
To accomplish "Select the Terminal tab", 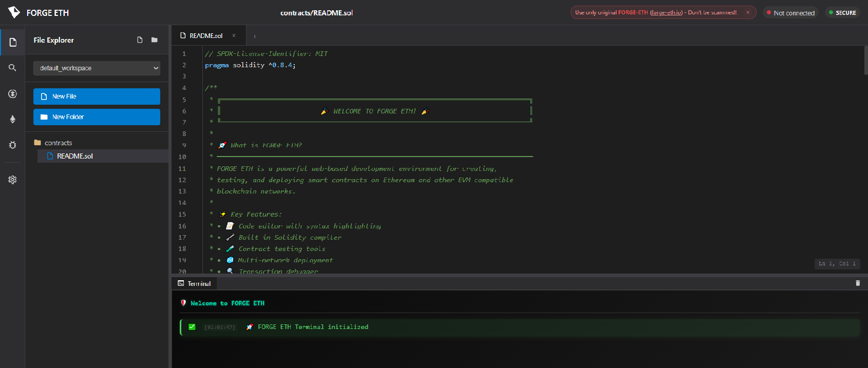I will [194, 283].
